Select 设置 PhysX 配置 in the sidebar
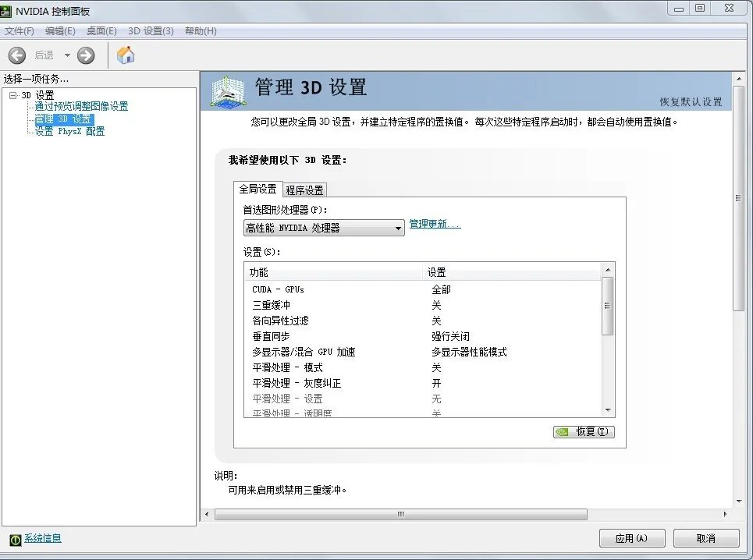 tap(69, 130)
